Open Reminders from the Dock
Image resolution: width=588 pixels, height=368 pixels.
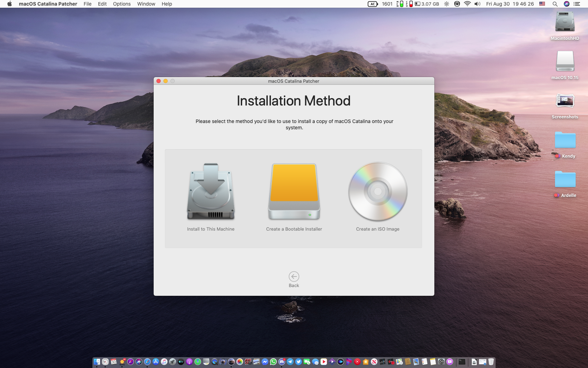pos(424,362)
